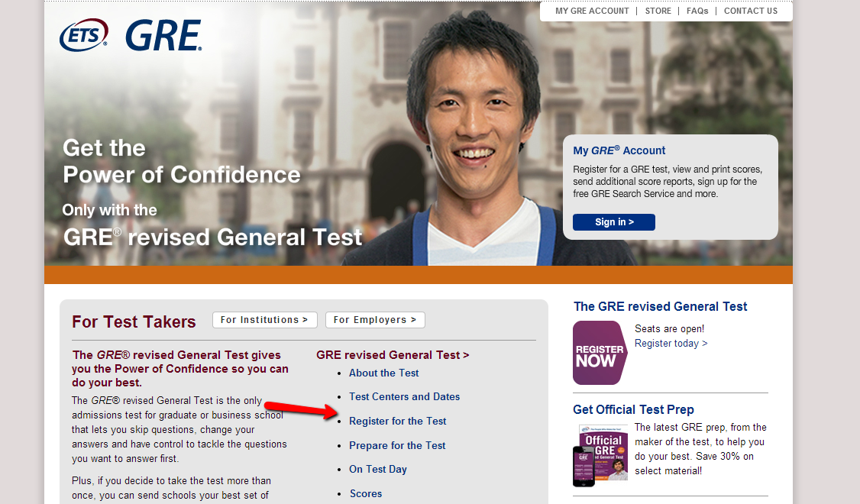Switch to For Institutions tab

click(x=264, y=320)
